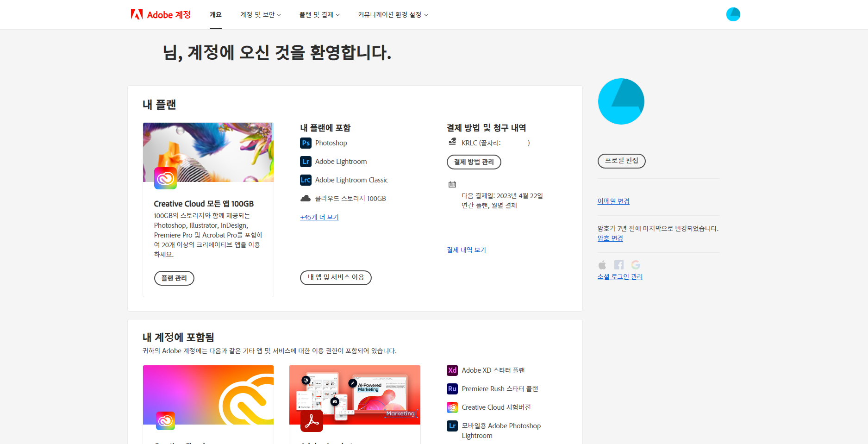Image resolution: width=868 pixels, height=444 pixels.
Task: Open the 이메일 변경 link
Action: (x=613, y=201)
